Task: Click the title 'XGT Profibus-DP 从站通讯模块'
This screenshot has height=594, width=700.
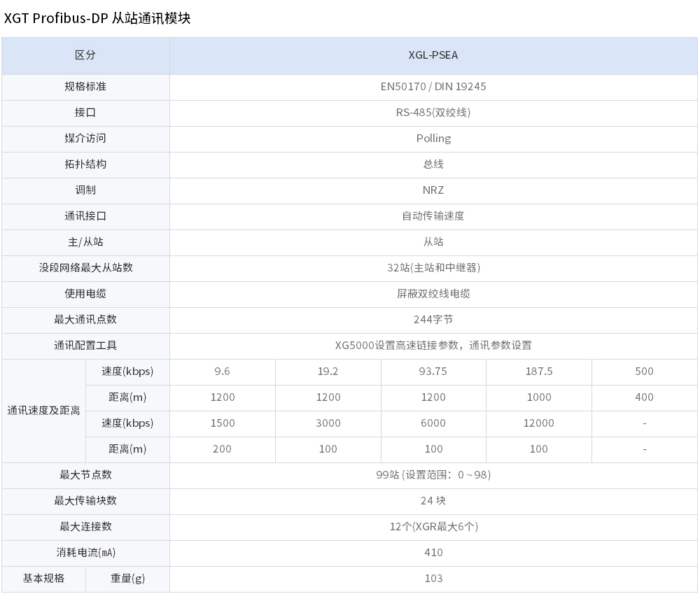Action: pyautogui.click(x=97, y=18)
